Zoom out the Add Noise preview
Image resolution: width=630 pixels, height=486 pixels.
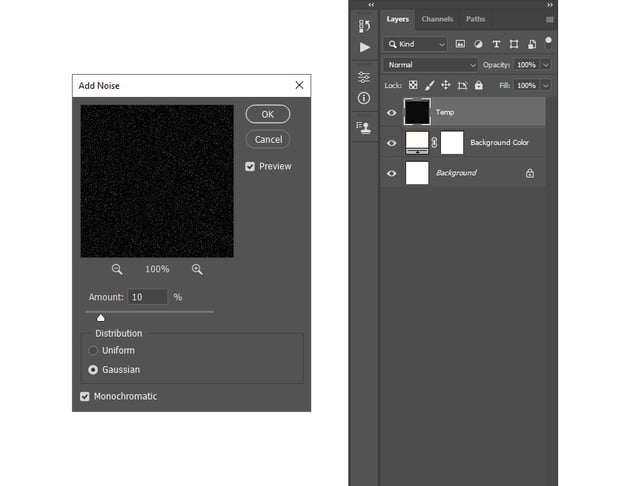coord(117,269)
